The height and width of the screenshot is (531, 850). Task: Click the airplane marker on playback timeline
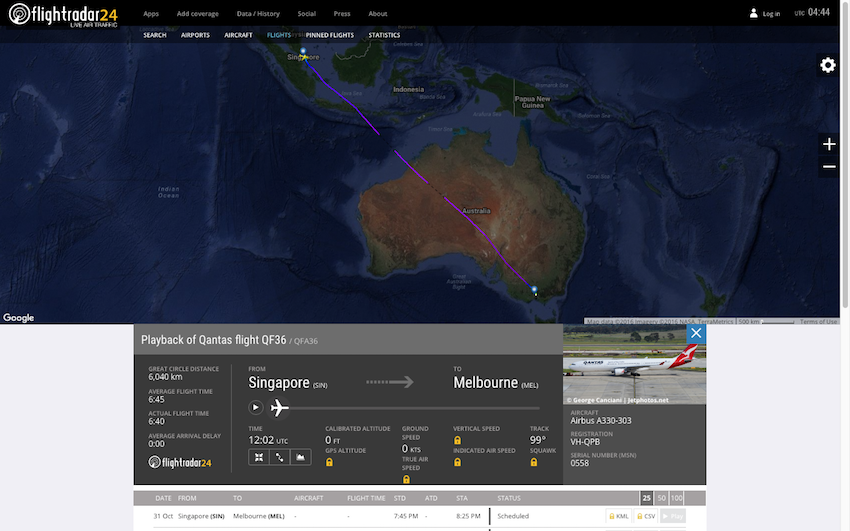tap(279, 407)
